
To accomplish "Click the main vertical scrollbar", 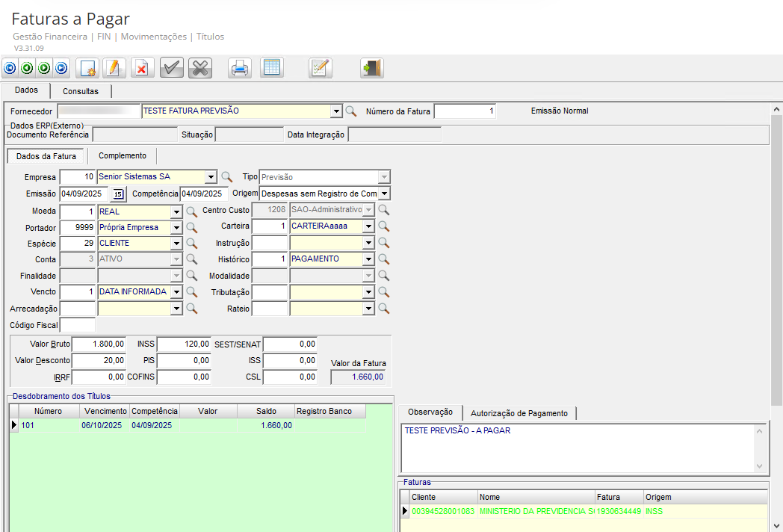I will [776, 262].
